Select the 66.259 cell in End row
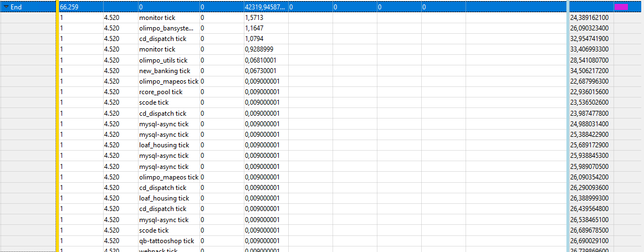Image resolution: width=644 pixels, height=252 pixels. point(69,7)
